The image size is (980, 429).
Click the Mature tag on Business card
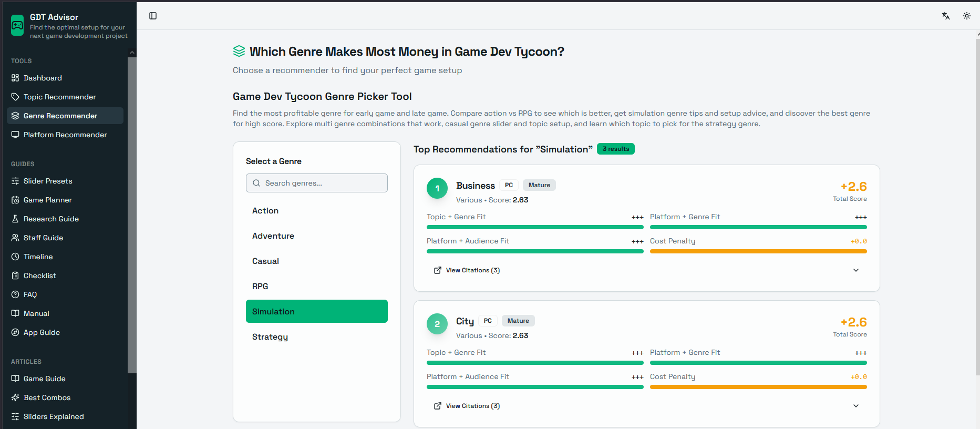pos(539,185)
